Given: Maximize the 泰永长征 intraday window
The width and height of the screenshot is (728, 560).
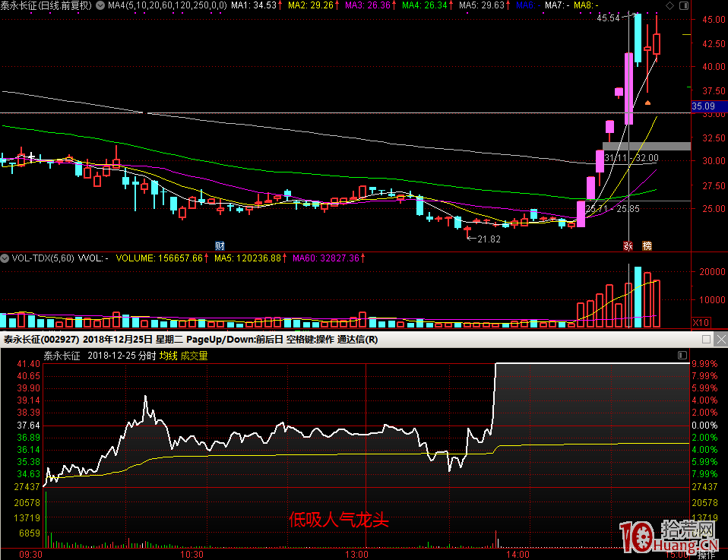Looking at the screenshot, I should click(x=706, y=340).
